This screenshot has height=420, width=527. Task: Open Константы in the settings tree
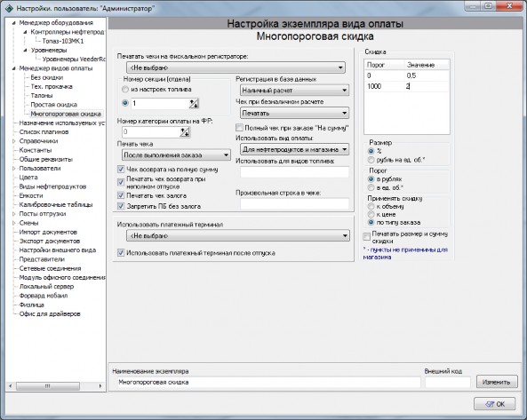pyautogui.click(x=36, y=150)
